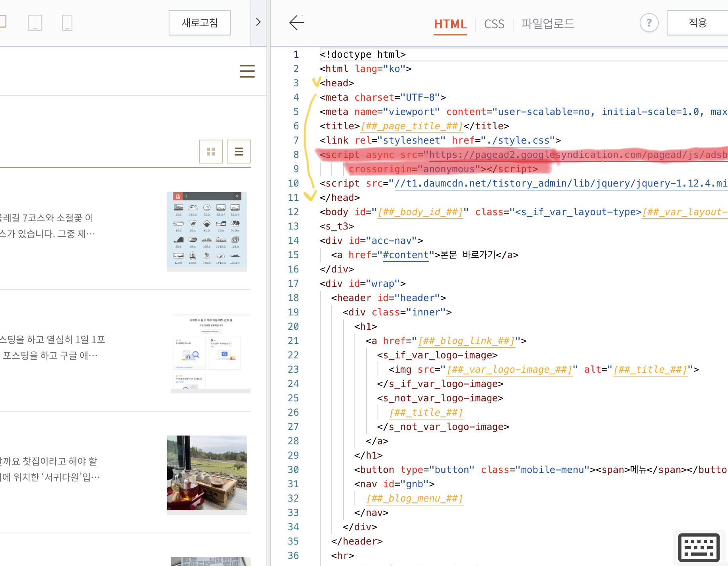
Task: Open the hamburger menu in preview
Action: [x=247, y=71]
